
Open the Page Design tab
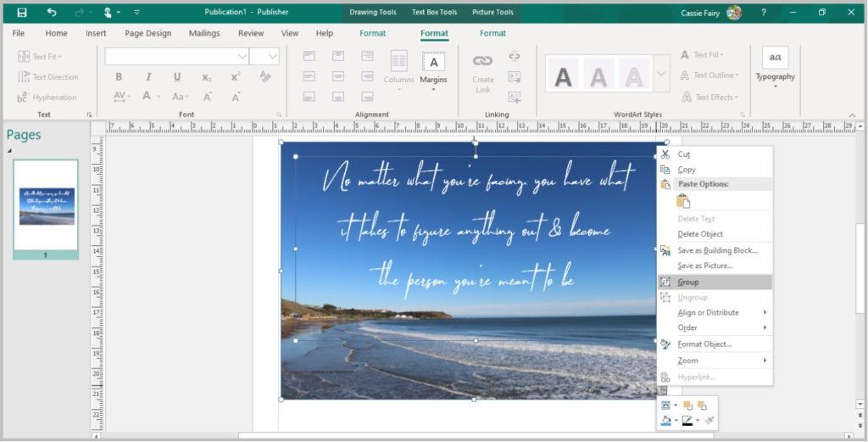click(147, 33)
